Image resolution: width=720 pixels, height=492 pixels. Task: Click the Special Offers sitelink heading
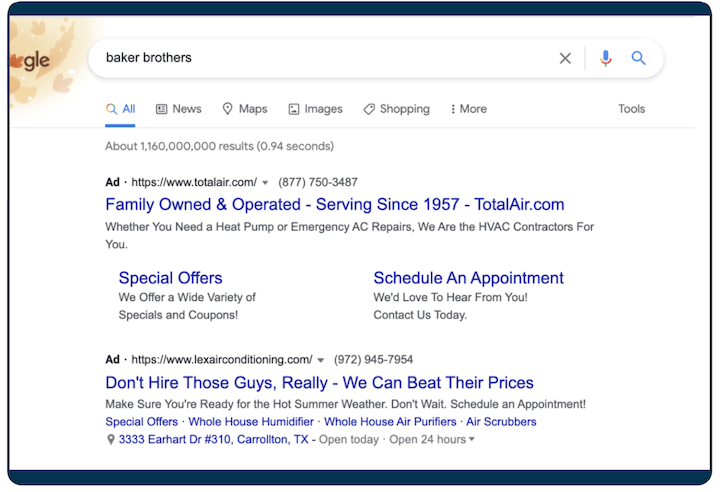(170, 278)
